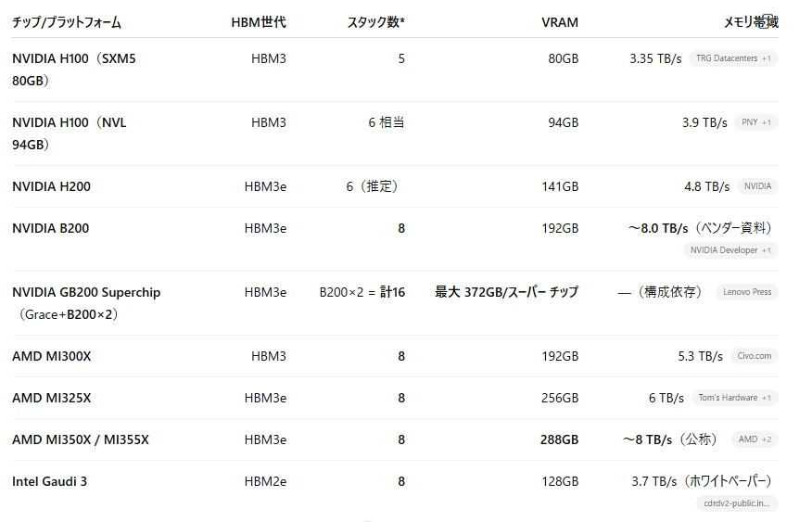The height and width of the screenshot is (522, 812).
Task: Click the HBM世代 column header
Action: coord(259,22)
